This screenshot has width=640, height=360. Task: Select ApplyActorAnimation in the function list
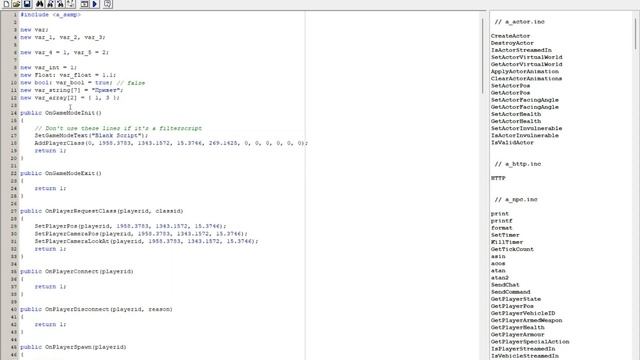pyautogui.click(x=524, y=71)
